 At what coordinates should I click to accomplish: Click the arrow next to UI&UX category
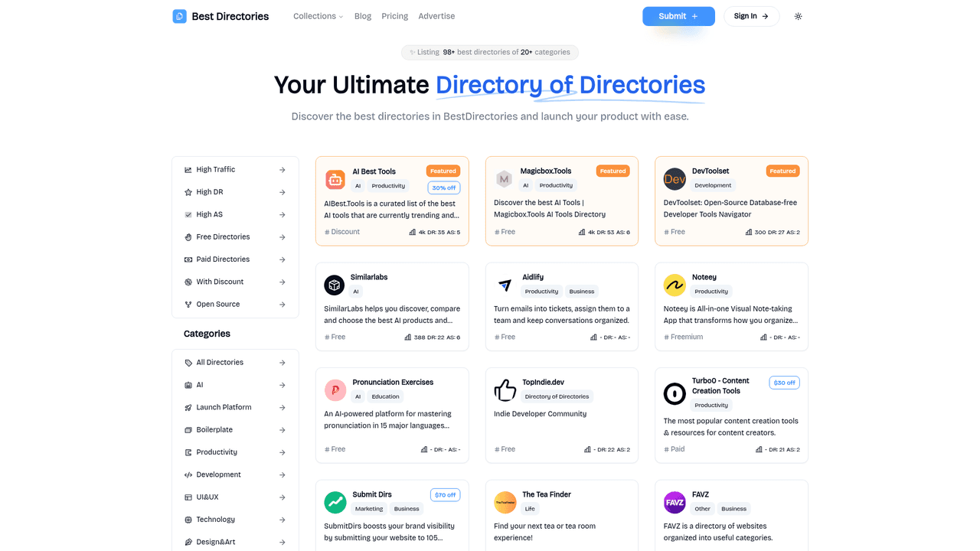283,497
